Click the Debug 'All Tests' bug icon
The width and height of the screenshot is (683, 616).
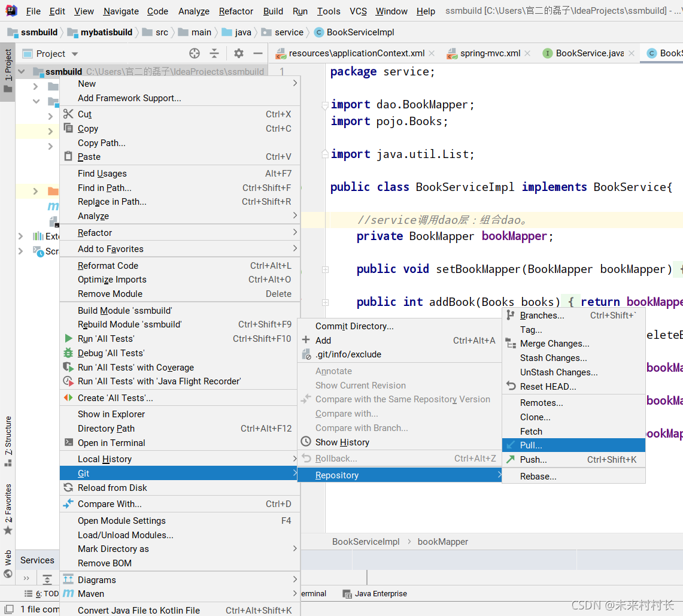tap(68, 353)
